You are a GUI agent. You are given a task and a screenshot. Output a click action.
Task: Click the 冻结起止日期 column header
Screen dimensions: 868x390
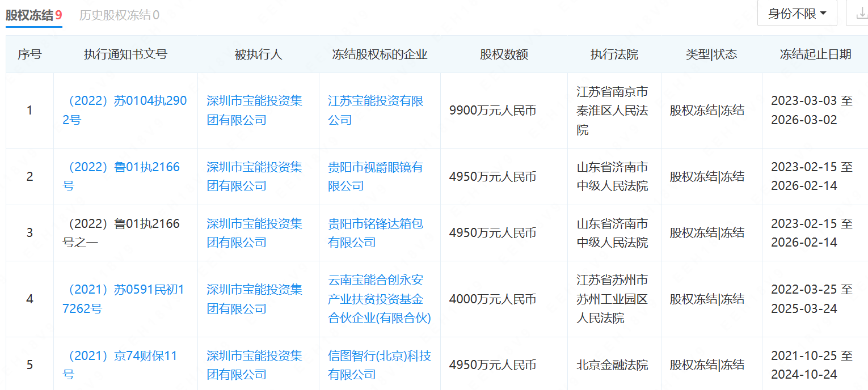[x=815, y=54]
